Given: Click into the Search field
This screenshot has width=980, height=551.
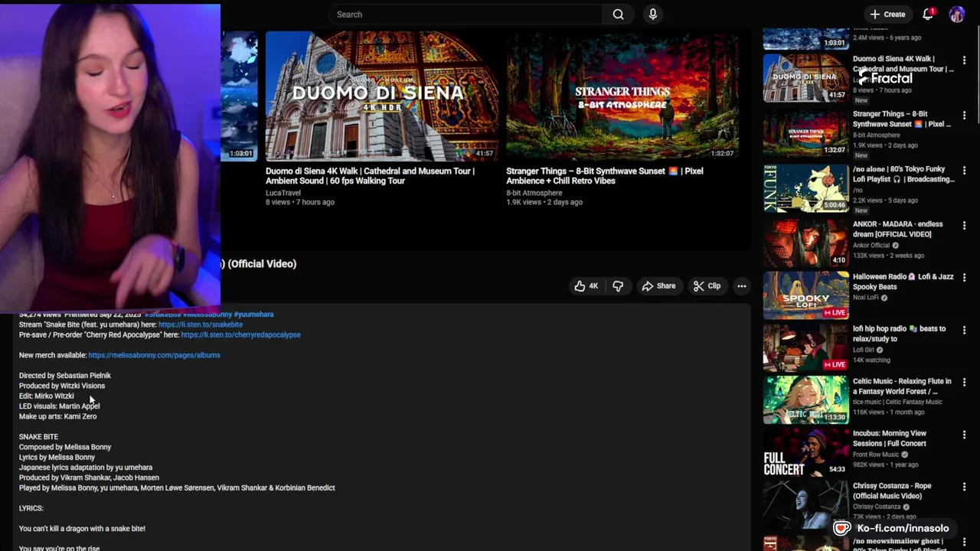Looking at the screenshot, I should point(465,15).
